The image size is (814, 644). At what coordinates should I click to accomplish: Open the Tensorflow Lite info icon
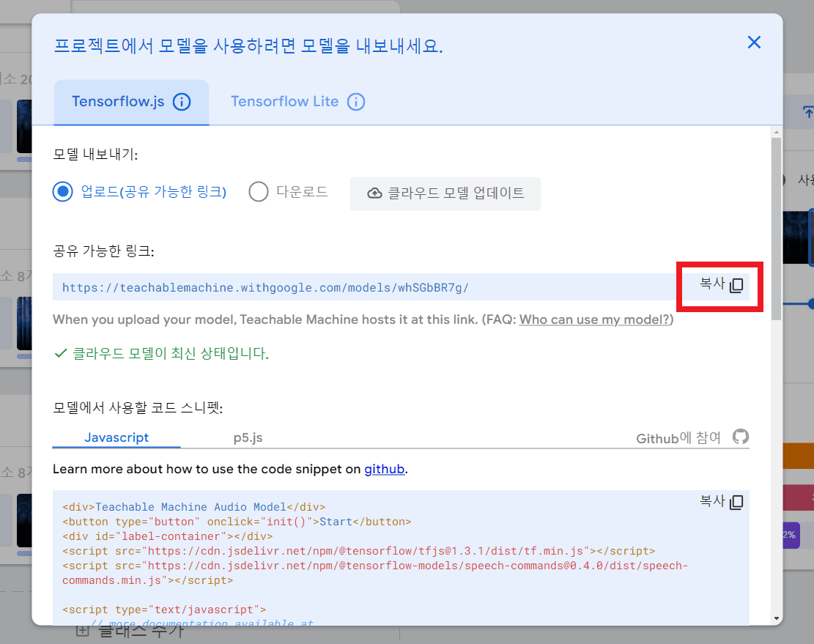coord(356,102)
